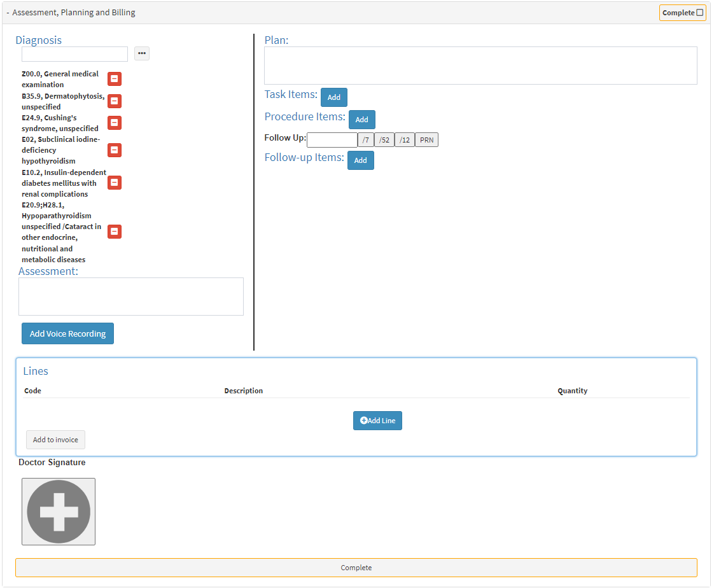714x588 pixels.
Task: Delete the E10.2 Insulin-dependent diabetes diagnosis
Action: [x=115, y=183]
